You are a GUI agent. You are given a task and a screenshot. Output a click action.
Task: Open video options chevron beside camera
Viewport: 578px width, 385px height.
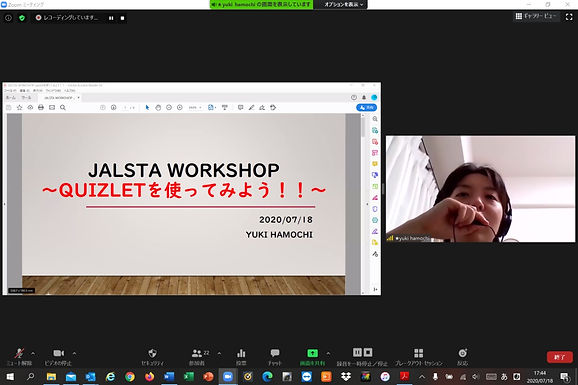coord(74,353)
